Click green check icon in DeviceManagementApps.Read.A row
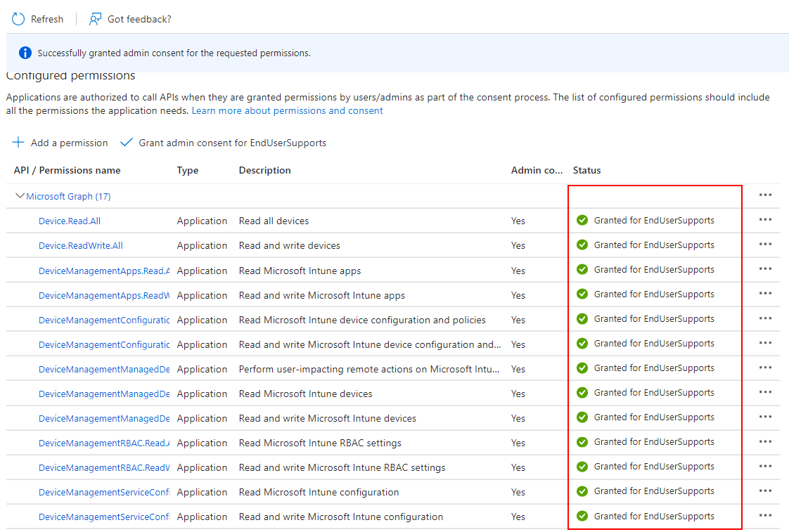 [582, 270]
